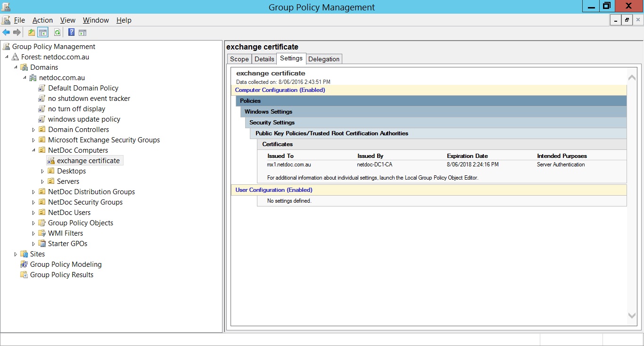644x346 pixels.
Task: Select the Settings tab
Action: click(291, 58)
